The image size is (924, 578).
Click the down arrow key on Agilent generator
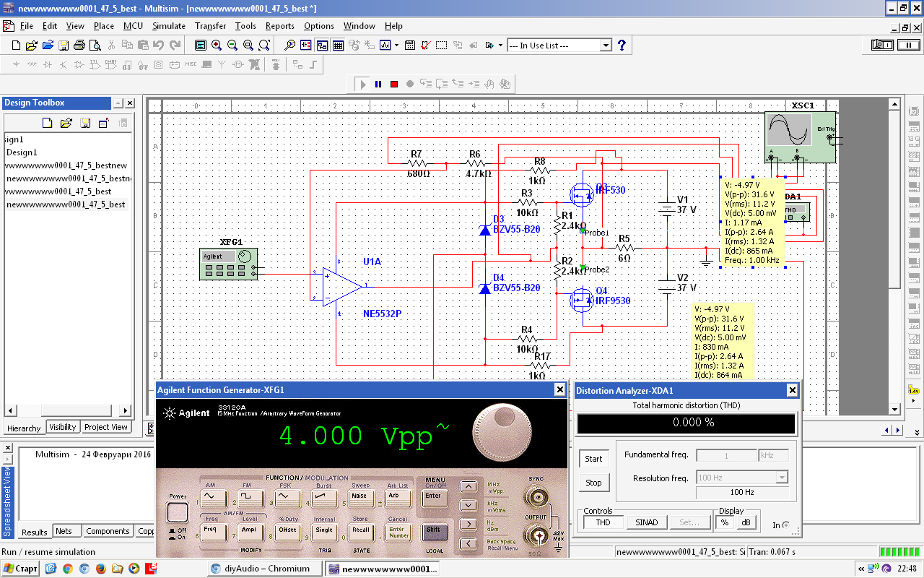point(468,505)
